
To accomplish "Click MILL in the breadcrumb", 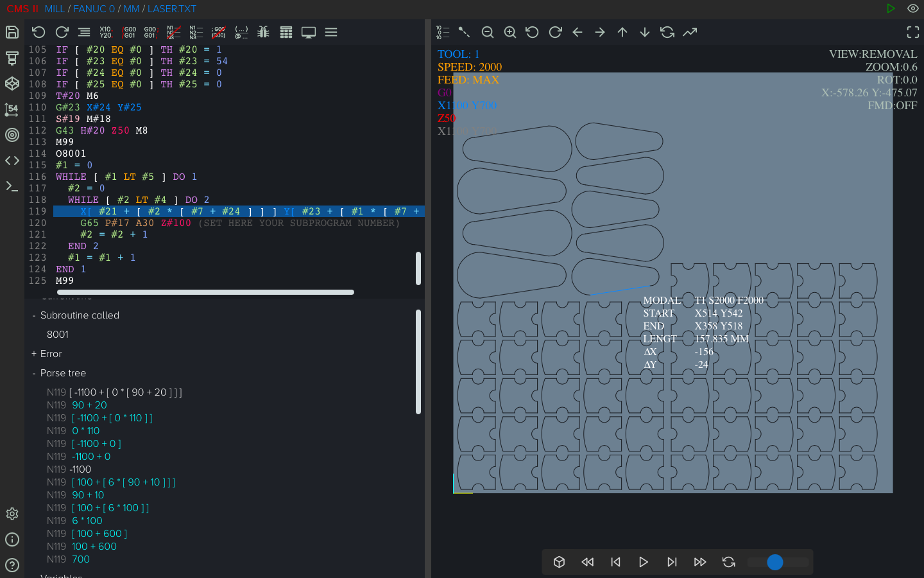I will pos(55,9).
